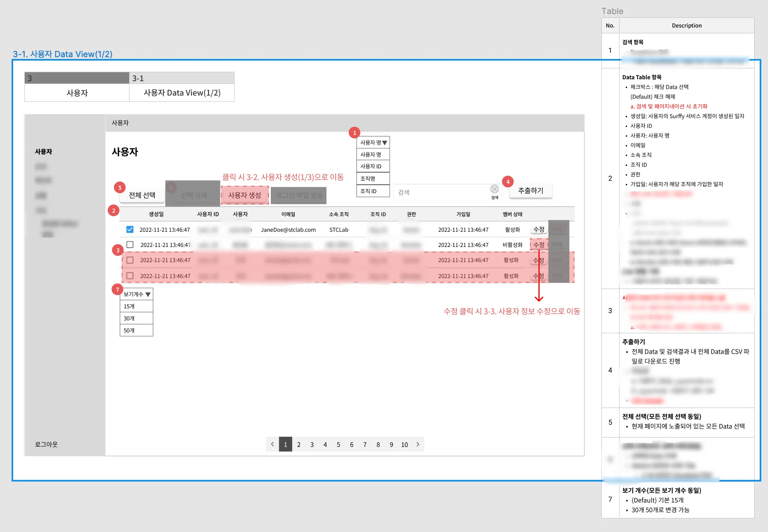Open the 사용자 명 search filter dropdown
The height and width of the screenshot is (532, 768).
373,143
